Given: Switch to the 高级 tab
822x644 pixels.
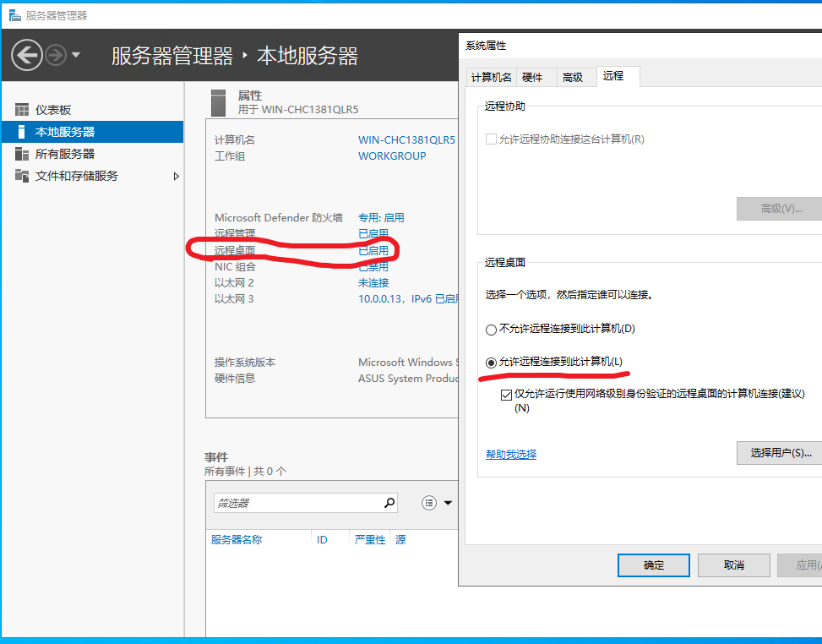Looking at the screenshot, I should [573, 77].
